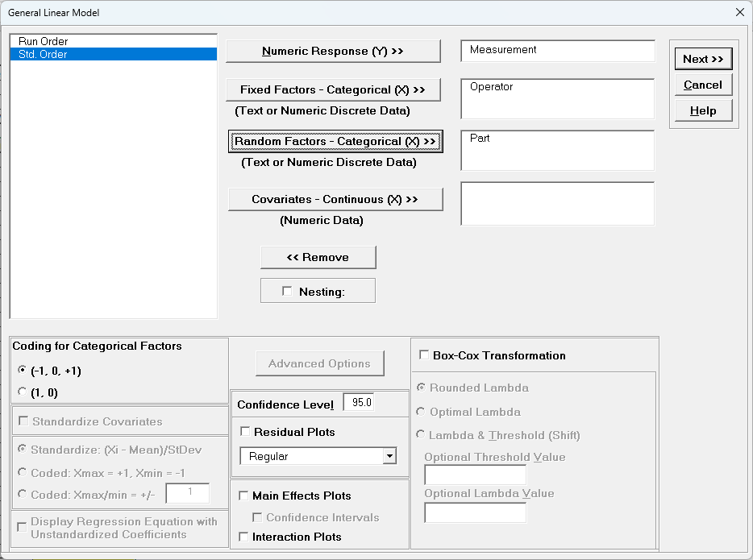This screenshot has width=753, height=560.
Task: Click the Measurement response field
Action: tap(557, 50)
